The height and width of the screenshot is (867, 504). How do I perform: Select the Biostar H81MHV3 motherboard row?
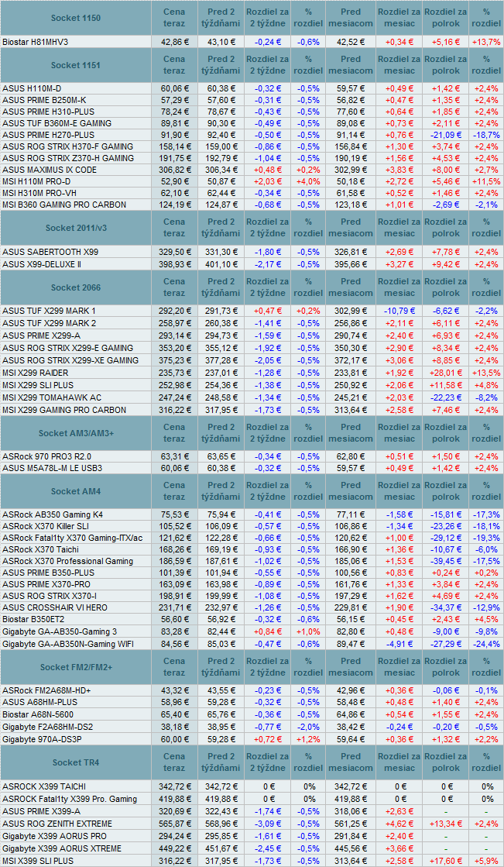36,41
